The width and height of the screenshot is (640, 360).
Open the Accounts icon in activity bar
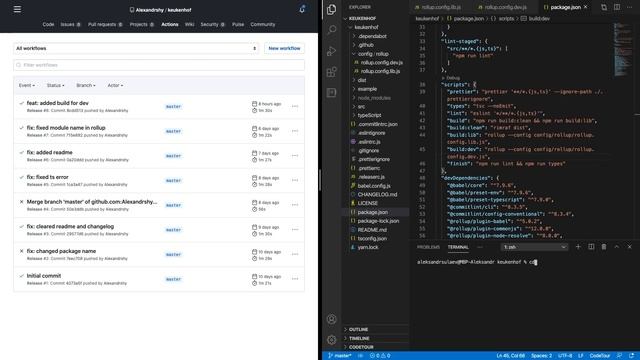click(331, 319)
